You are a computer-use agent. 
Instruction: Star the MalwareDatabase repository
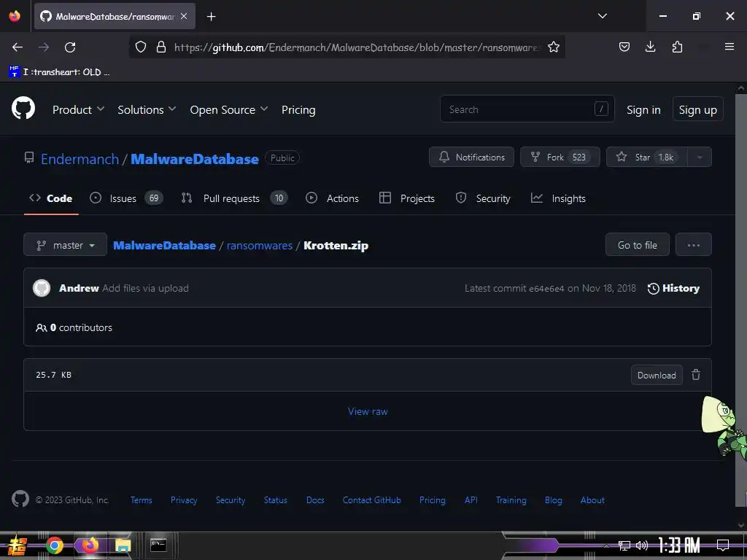point(646,157)
